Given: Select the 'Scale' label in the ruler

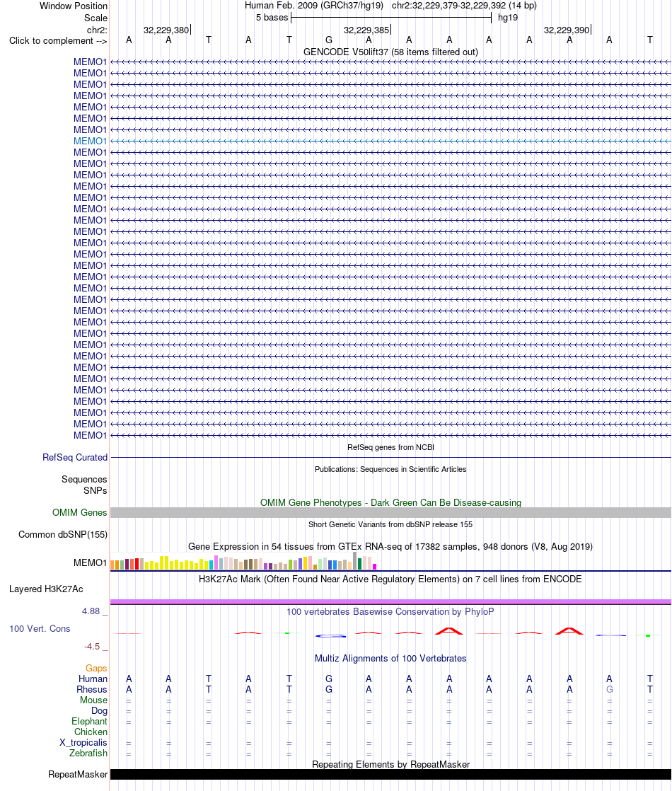Looking at the screenshot, I should [96, 18].
